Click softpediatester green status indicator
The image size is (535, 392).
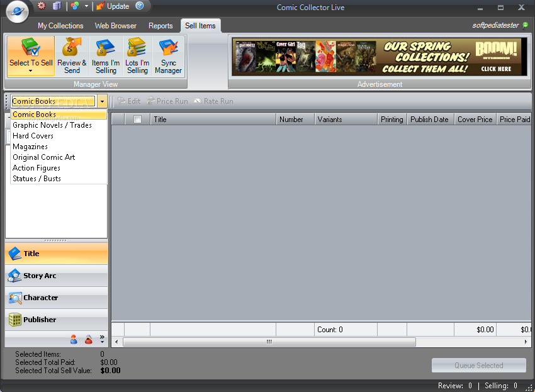click(x=526, y=25)
